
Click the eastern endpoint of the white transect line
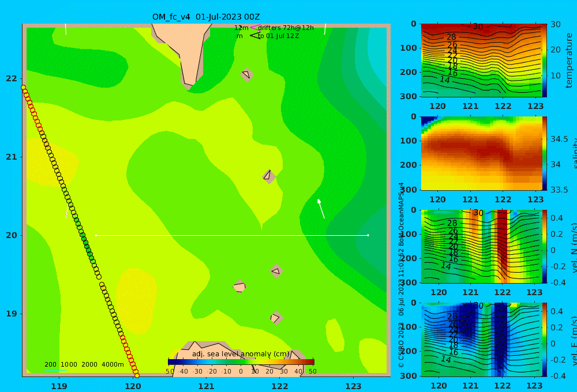tap(368, 235)
